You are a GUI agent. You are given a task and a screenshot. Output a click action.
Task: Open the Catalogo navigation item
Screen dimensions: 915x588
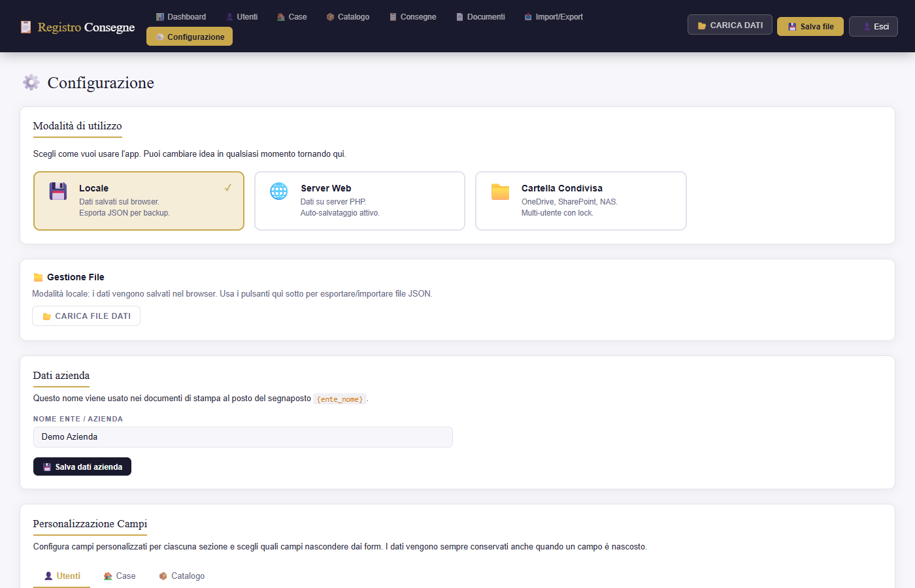(348, 17)
